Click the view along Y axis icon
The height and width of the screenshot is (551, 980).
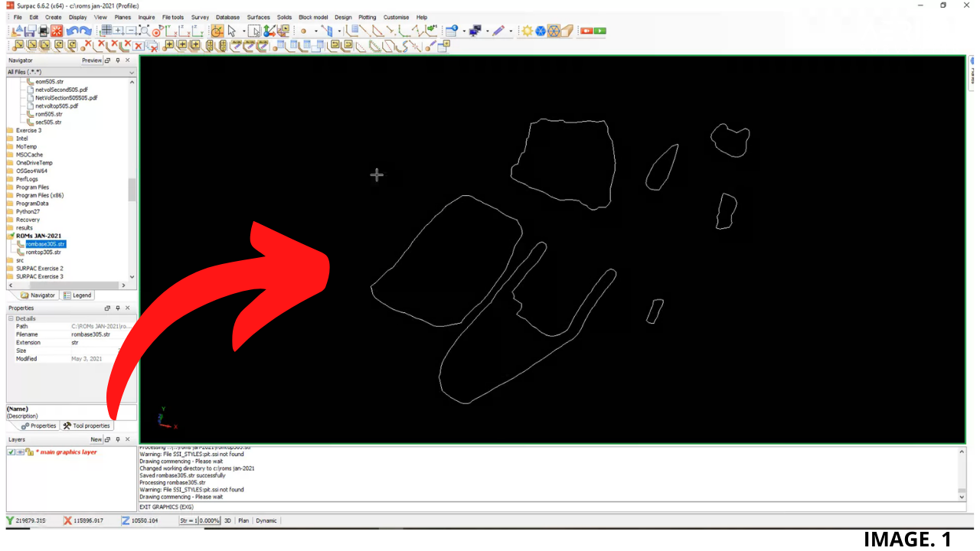coord(185,31)
